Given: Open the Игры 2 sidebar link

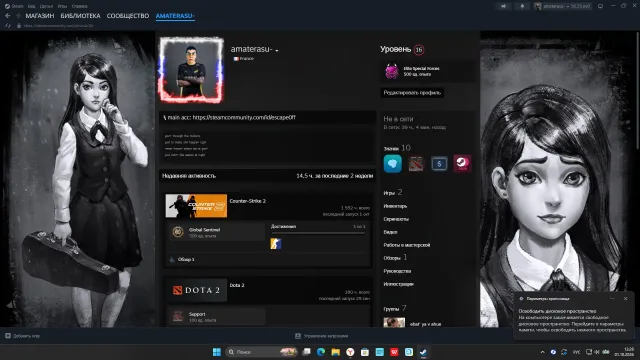Looking at the screenshot, I should pos(393,193).
